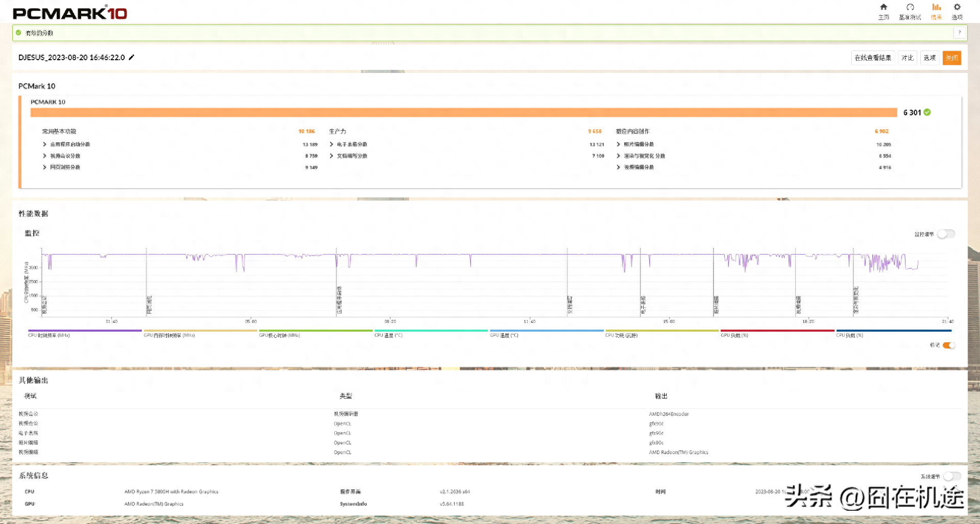This screenshot has width=980, height=524.
Task: Select GPU 温度 (°C) legend tab
Action: [x=547, y=334]
